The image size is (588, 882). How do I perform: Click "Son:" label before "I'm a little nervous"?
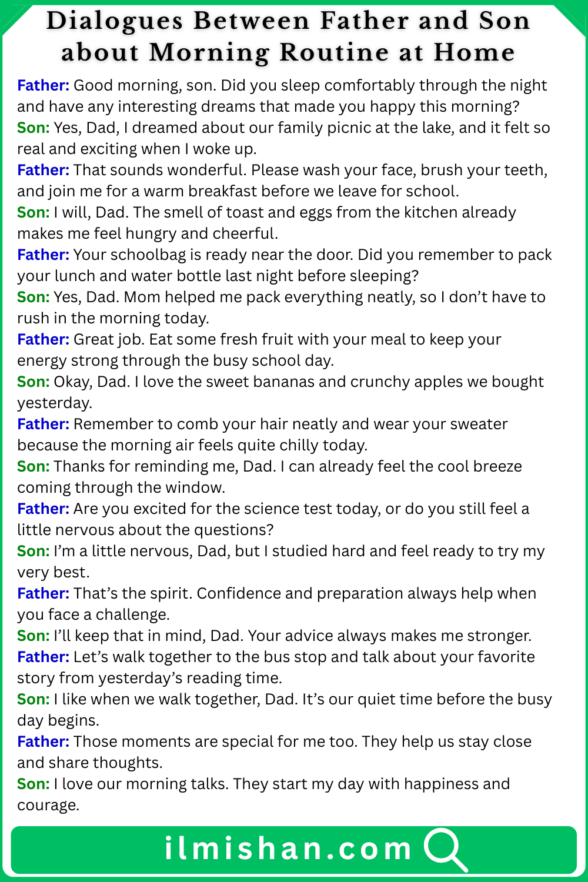34,552
